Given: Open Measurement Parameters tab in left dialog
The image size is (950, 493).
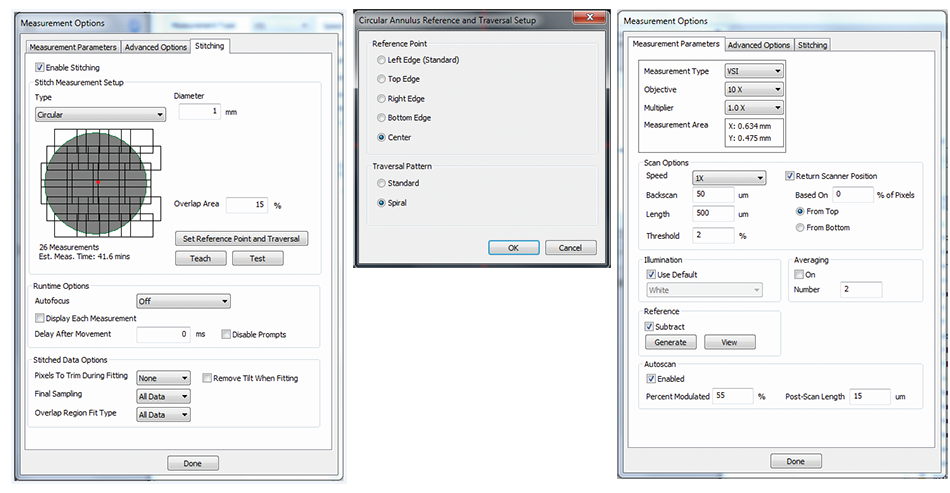Looking at the screenshot, I should click(x=73, y=47).
